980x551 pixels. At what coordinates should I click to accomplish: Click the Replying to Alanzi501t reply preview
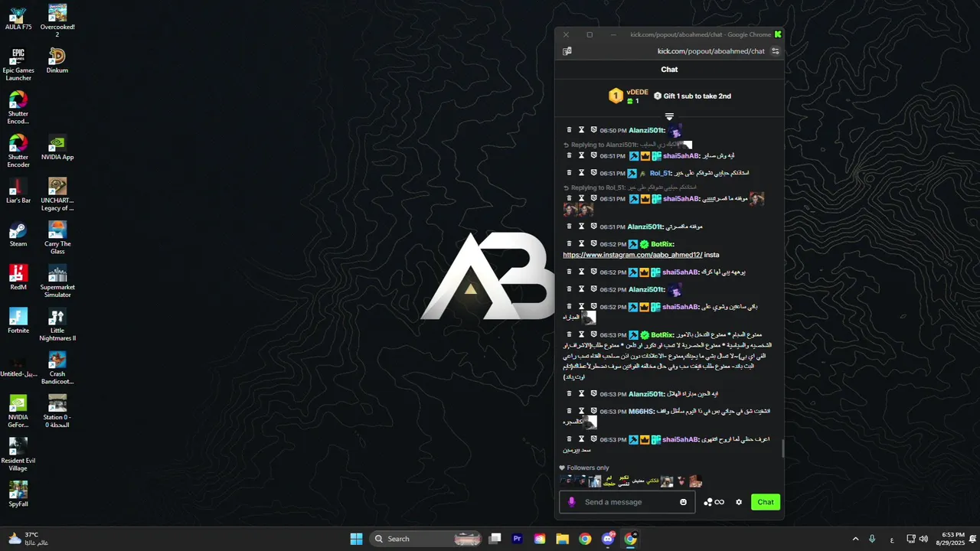click(x=628, y=145)
